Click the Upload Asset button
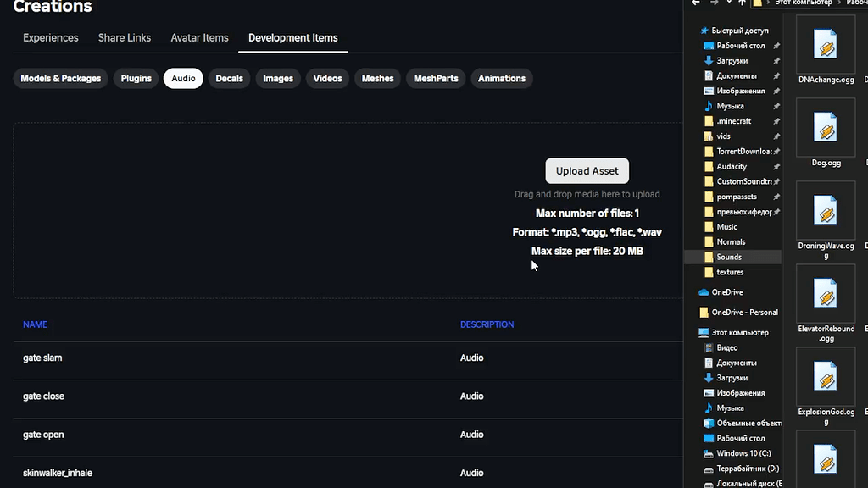This screenshot has width=868, height=488. point(587,170)
